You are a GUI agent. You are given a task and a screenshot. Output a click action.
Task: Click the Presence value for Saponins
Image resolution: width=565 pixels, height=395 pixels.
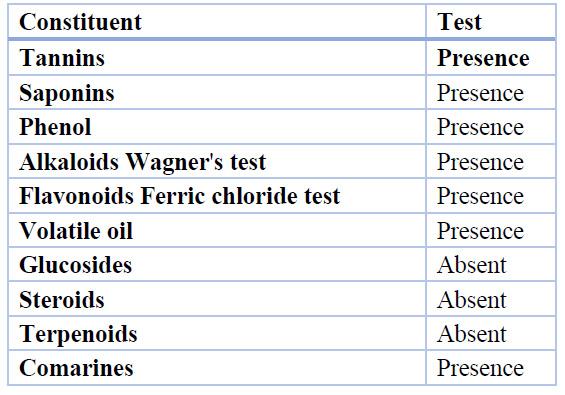coord(480,93)
